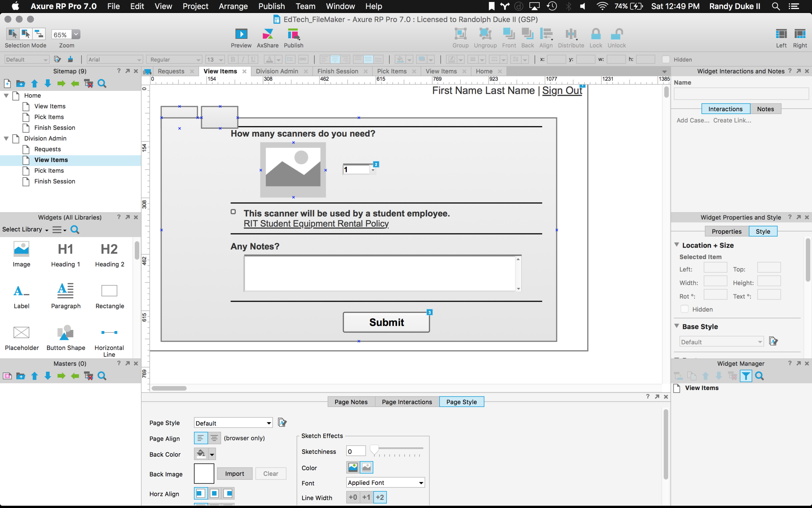Click the Back Image preview swatch
Viewport: 812px width, 508px height.
click(x=204, y=474)
